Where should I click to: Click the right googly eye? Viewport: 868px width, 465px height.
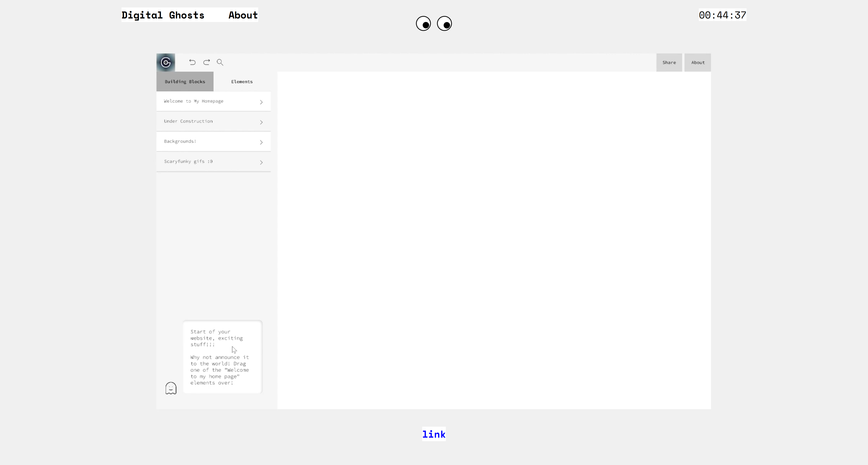point(444,24)
